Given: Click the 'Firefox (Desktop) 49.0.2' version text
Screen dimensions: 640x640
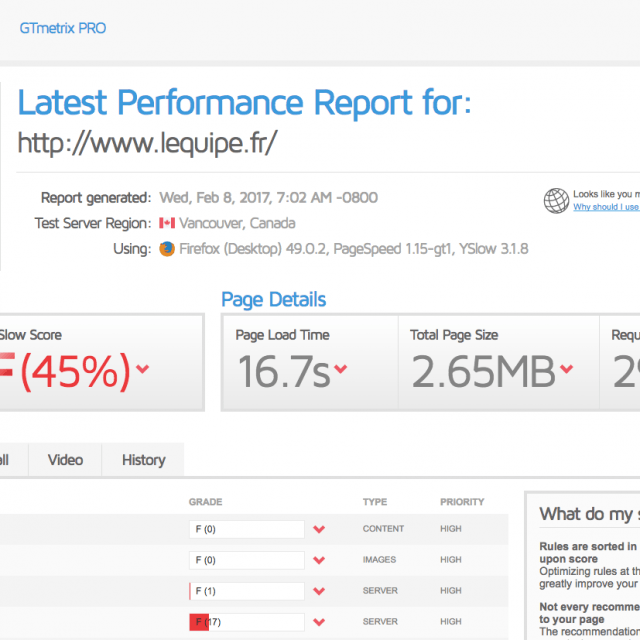Looking at the screenshot, I should pos(253,249).
